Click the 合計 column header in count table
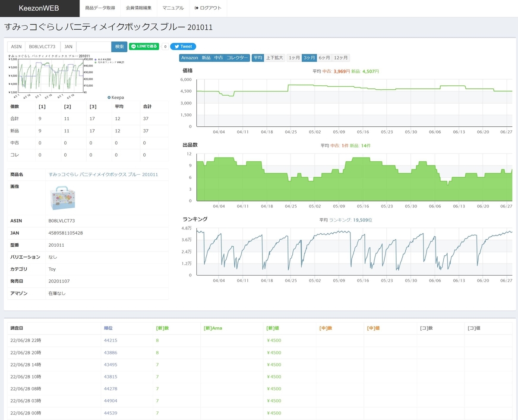The width and height of the screenshot is (518, 420). (147, 107)
